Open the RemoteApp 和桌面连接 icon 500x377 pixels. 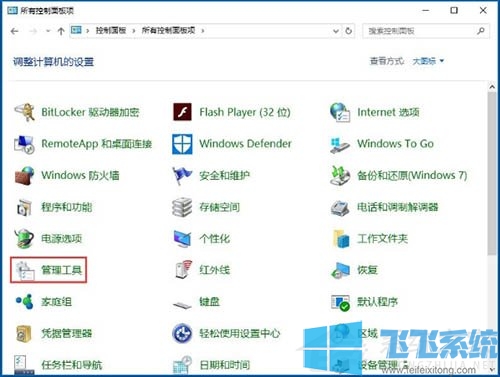click(24, 144)
